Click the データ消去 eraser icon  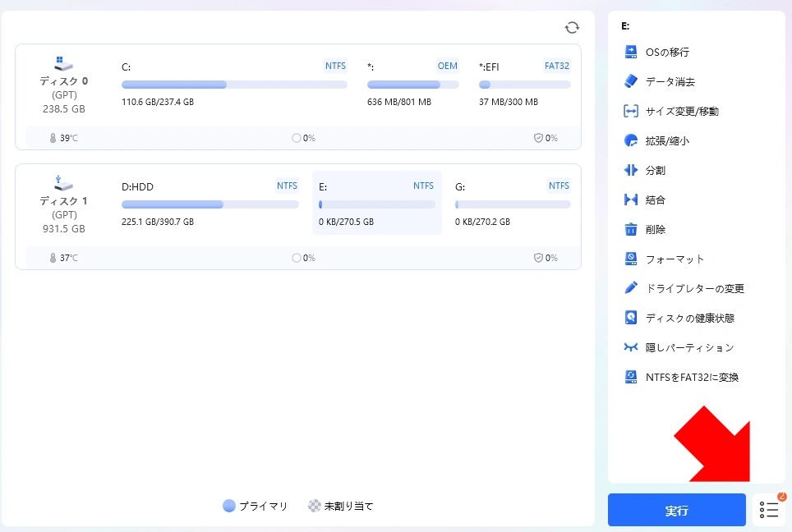click(x=631, y=81)
